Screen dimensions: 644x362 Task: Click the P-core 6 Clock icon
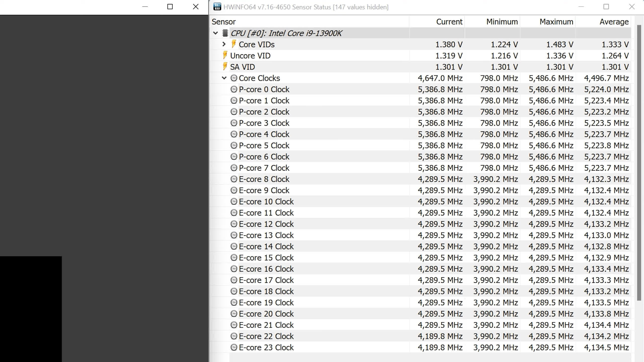click(234, 157)
